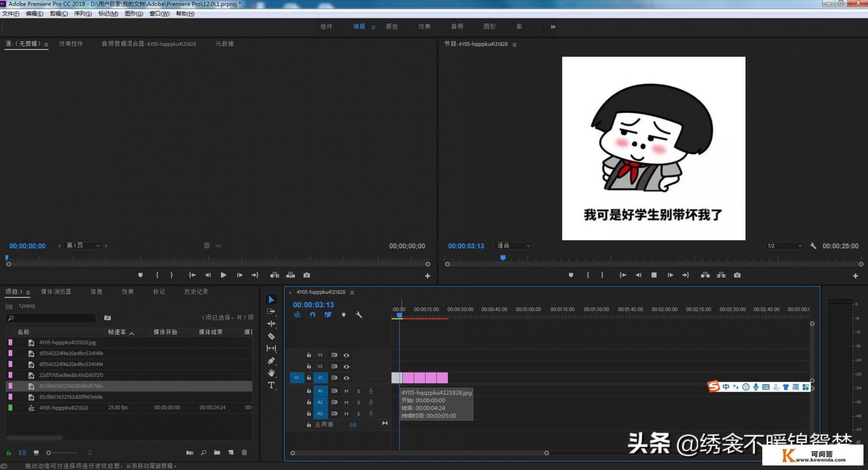The image size is (868, 470).
Task: Toggle project writable green lock icon
Action: pyautogui.click(x=9, y=453)
